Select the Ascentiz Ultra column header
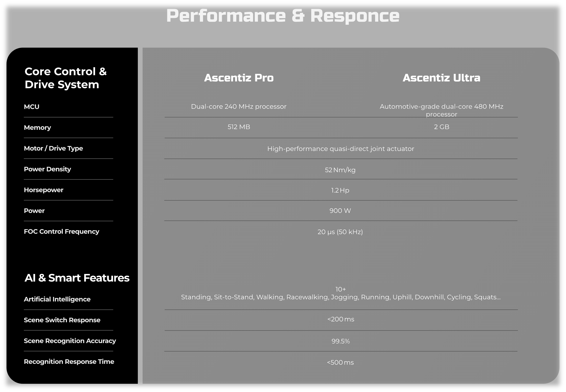 (441, 78)
